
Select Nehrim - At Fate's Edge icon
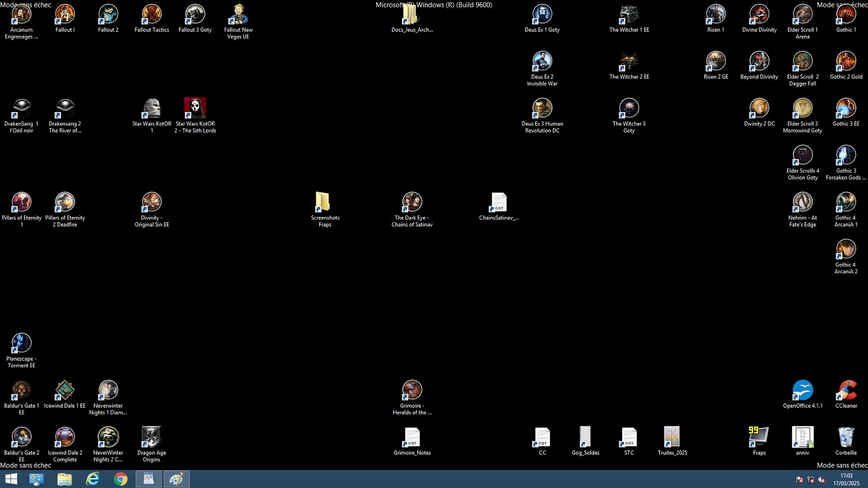(x=803, y=202)
